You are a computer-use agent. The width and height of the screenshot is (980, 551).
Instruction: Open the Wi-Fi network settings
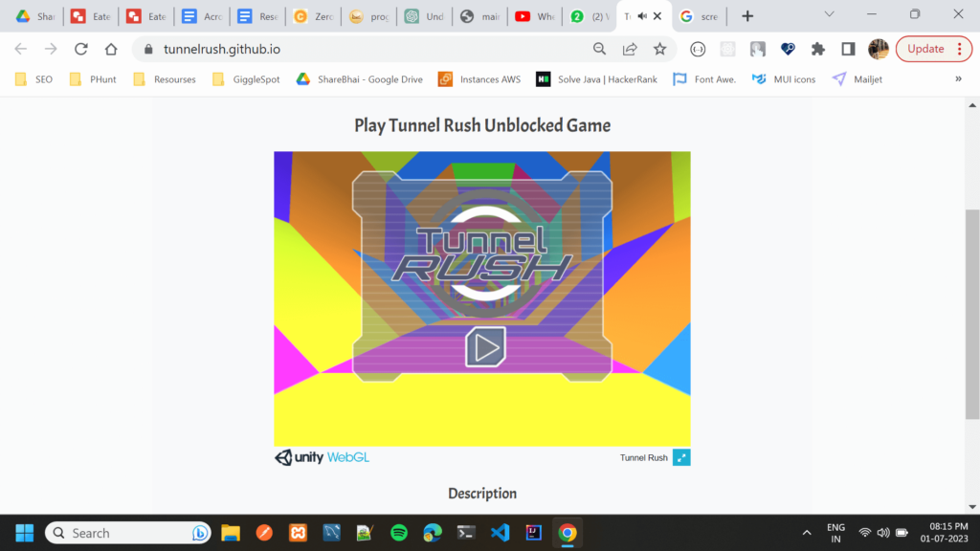tap(865, 533)
